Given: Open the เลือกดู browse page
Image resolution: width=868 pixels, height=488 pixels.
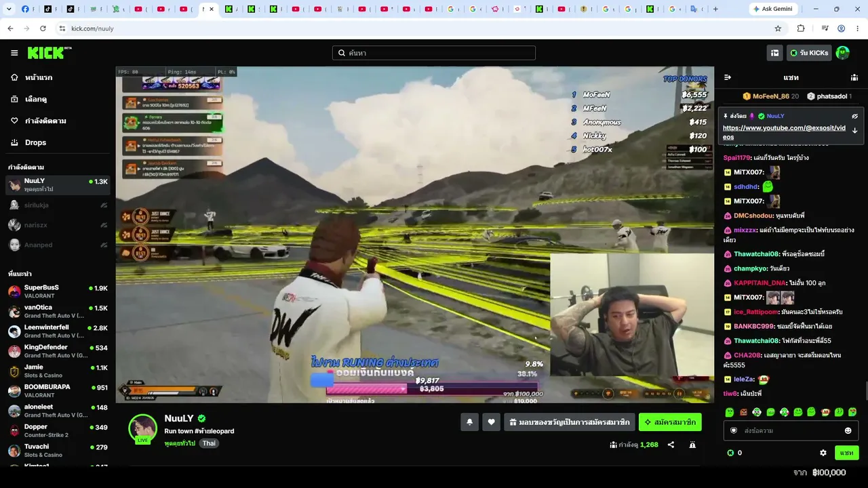Looking at the screenshot, I should click(x=58, y=99).
